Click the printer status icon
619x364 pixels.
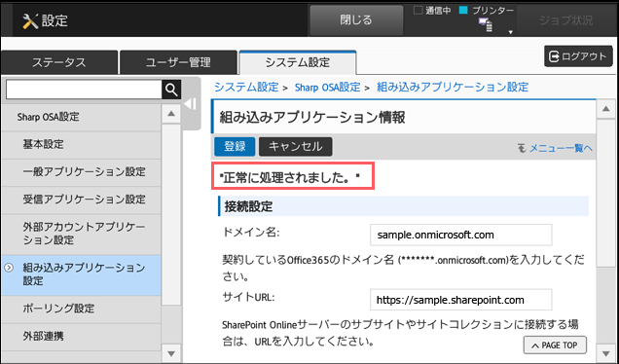[486, 24]
